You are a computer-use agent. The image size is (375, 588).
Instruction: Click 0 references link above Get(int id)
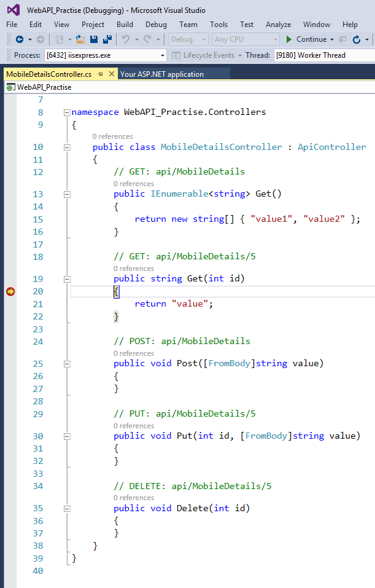pyautogui.click(x=134, y=269)
